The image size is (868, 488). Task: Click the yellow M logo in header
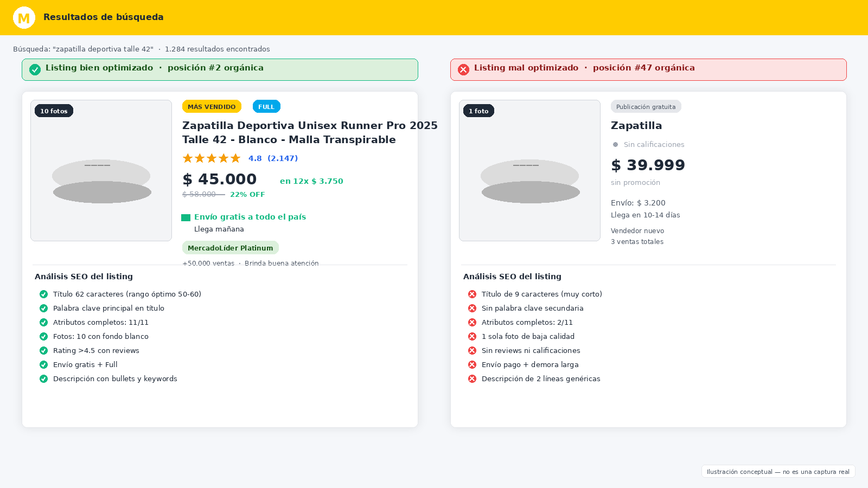click(24, 18)
